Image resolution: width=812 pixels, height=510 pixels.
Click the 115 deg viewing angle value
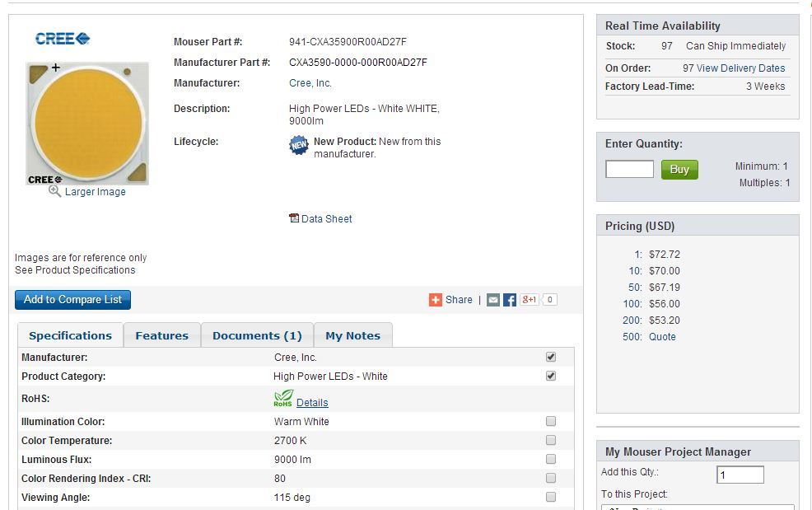click(292, 498)
